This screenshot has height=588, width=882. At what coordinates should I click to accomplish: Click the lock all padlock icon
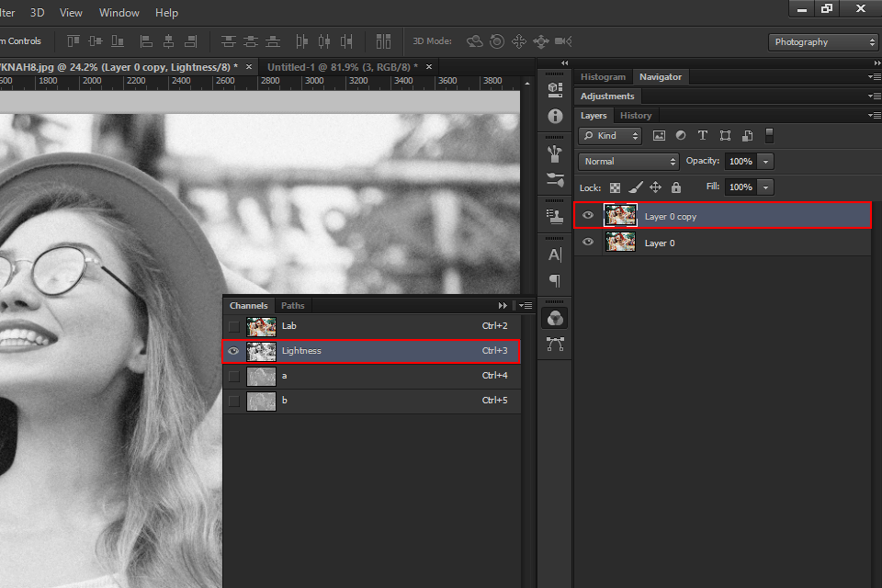pos(676,187)
